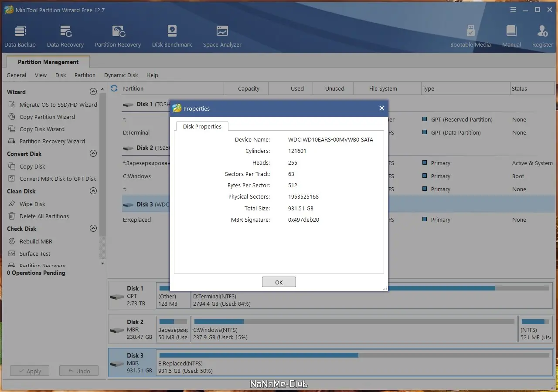Open the Dynamic Disk menu
The height and width of the screenshot is (392, 558).
[121, 75]
